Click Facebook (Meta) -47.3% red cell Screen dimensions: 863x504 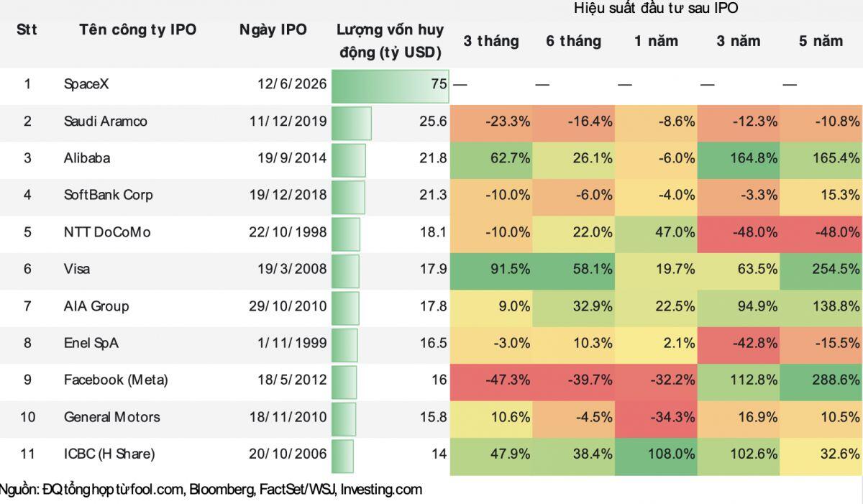(491, 380)
